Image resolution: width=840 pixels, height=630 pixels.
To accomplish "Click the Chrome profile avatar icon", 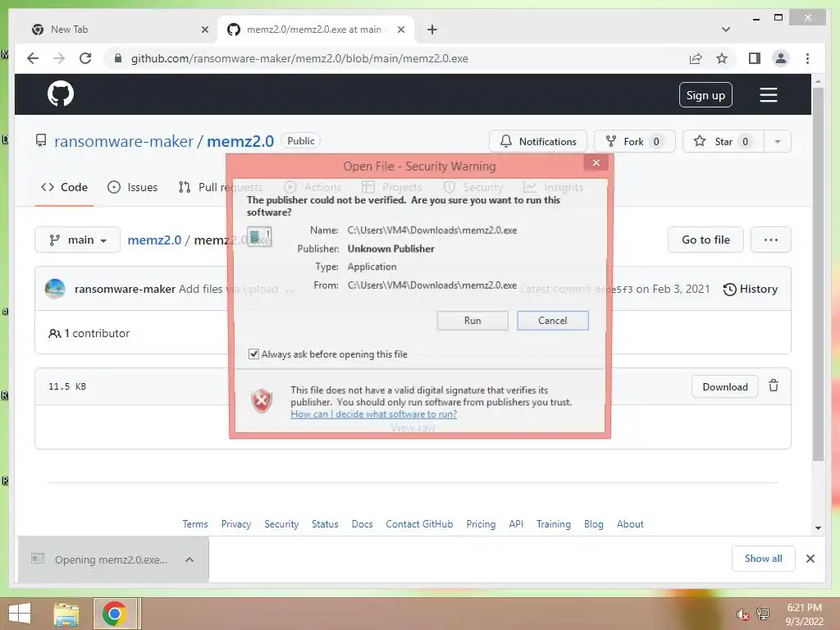I will point(781,58).
